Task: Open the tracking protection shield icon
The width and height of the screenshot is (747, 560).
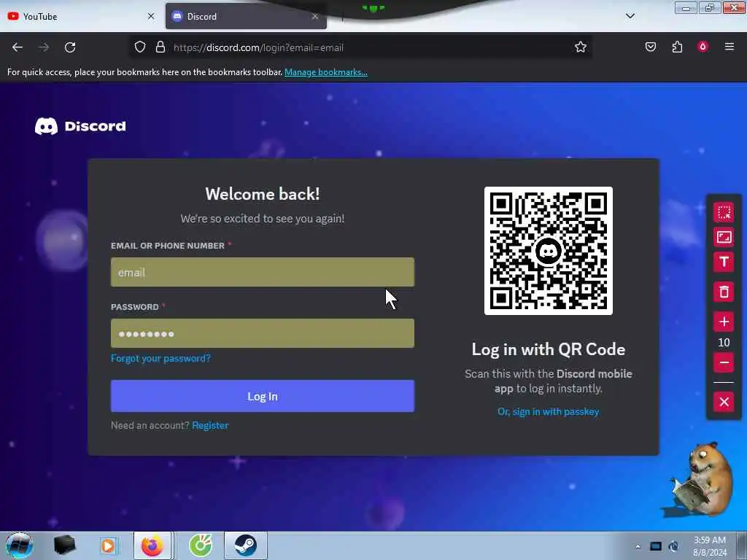Action: [x=139, y=47]
